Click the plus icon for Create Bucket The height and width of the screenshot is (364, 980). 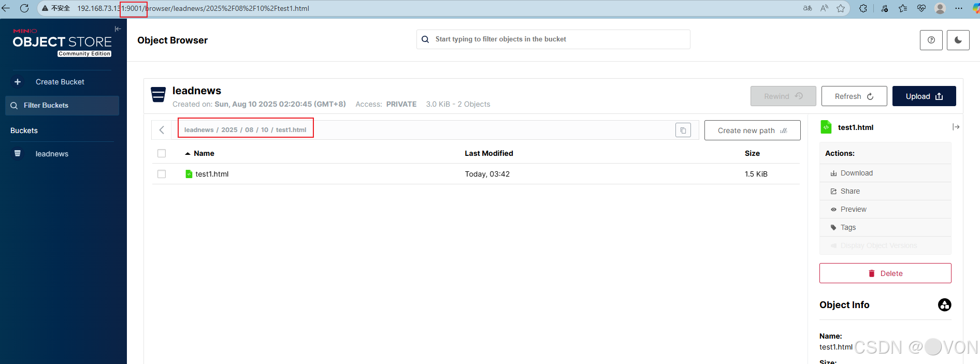pyautogui.click(x=18, y=82)
